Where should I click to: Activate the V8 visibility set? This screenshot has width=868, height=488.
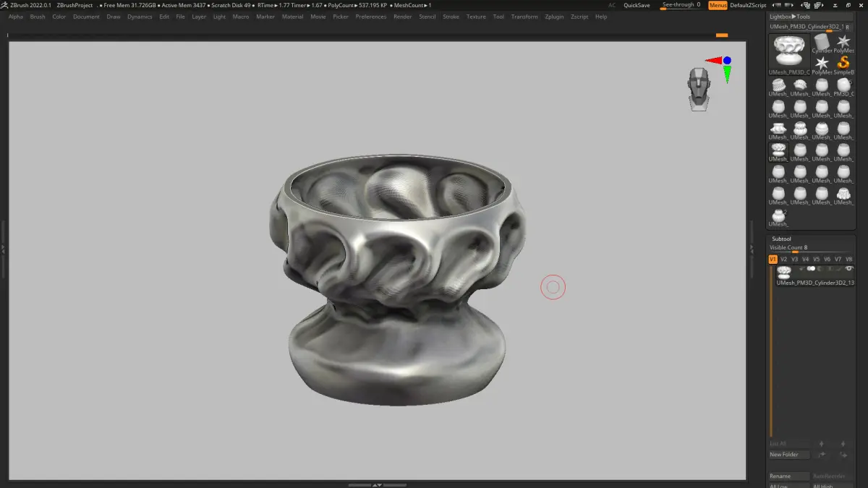click(849, 259)
